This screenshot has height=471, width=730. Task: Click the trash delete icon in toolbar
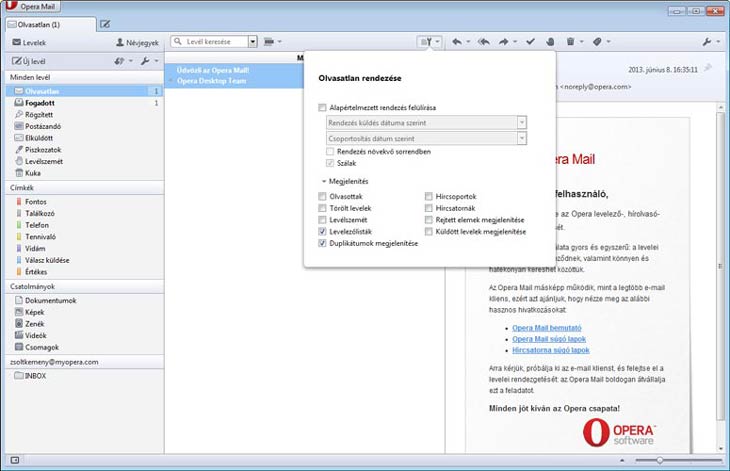click(571, 42)
